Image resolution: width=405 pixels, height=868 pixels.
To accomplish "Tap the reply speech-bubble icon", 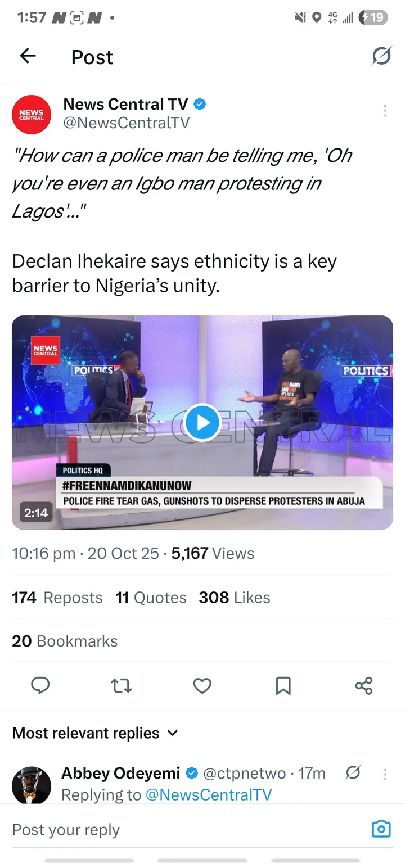I will coord(40,685).
